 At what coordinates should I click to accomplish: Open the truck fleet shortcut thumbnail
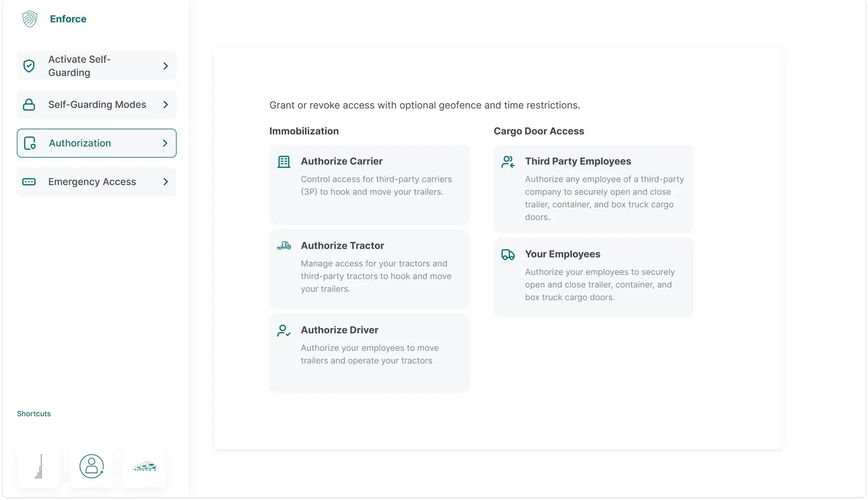[145, 467]
